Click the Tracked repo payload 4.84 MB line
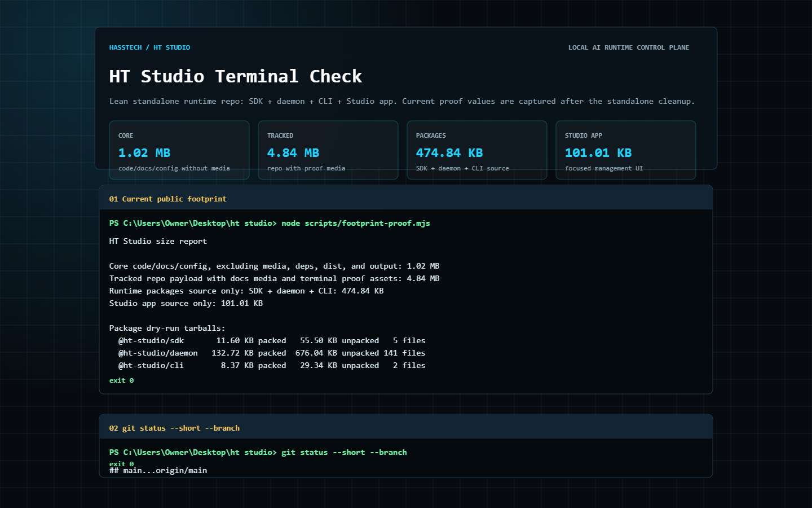 (274, 279)
